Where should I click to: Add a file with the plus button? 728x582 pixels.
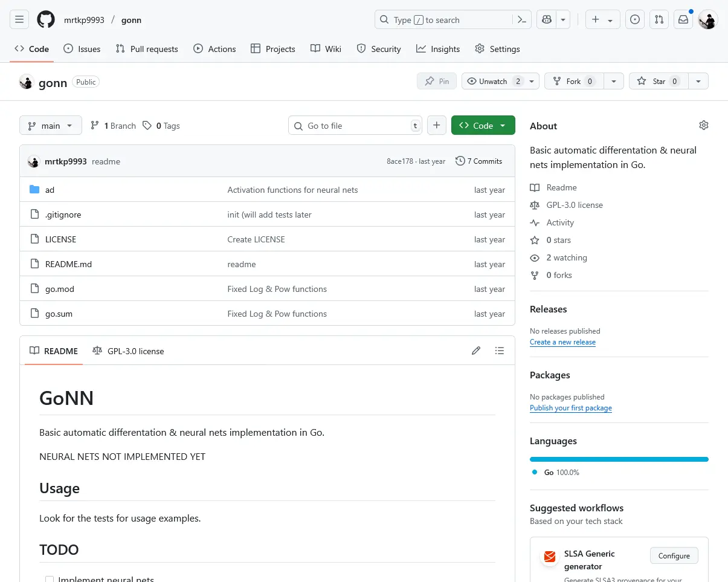point(437,126)
